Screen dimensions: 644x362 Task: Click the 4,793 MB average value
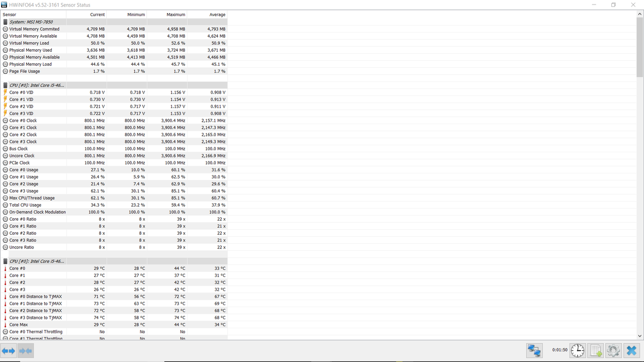(216, 29)
